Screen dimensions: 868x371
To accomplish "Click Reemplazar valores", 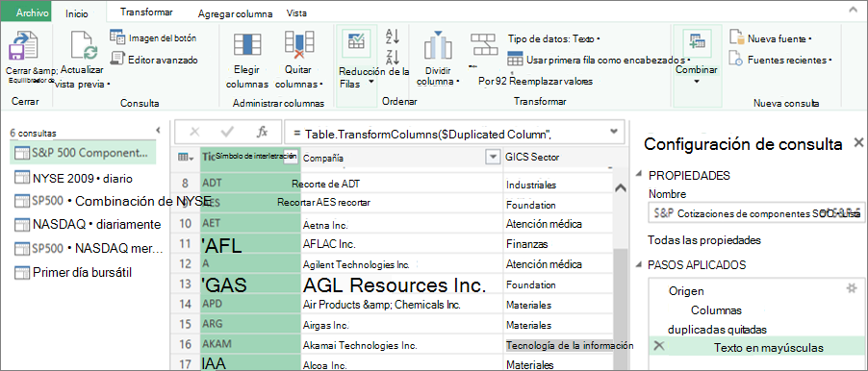I will [x=551, y=82].
